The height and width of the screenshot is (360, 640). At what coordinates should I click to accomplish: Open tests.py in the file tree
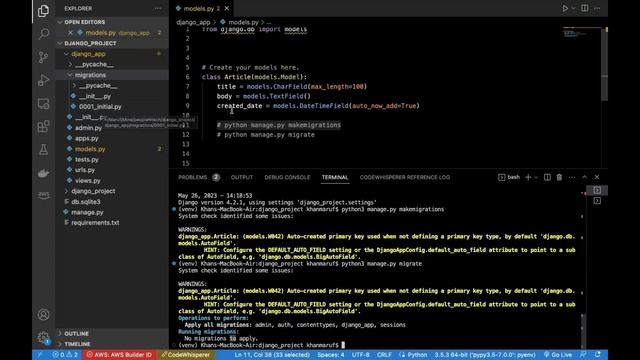87,160
